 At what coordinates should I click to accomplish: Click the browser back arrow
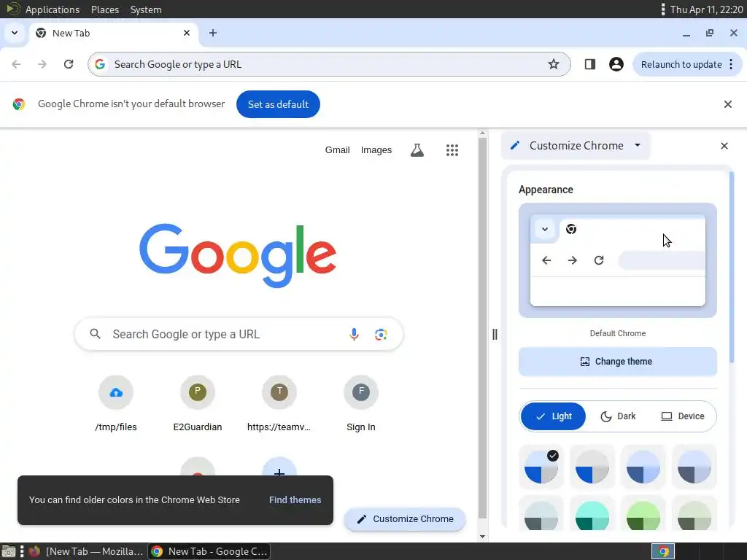[x=16, y=64]
